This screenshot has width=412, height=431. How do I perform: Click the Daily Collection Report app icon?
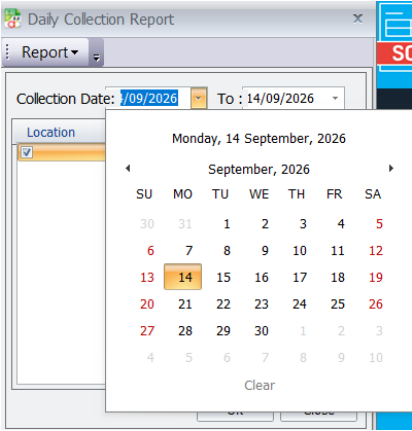[13, 19]
